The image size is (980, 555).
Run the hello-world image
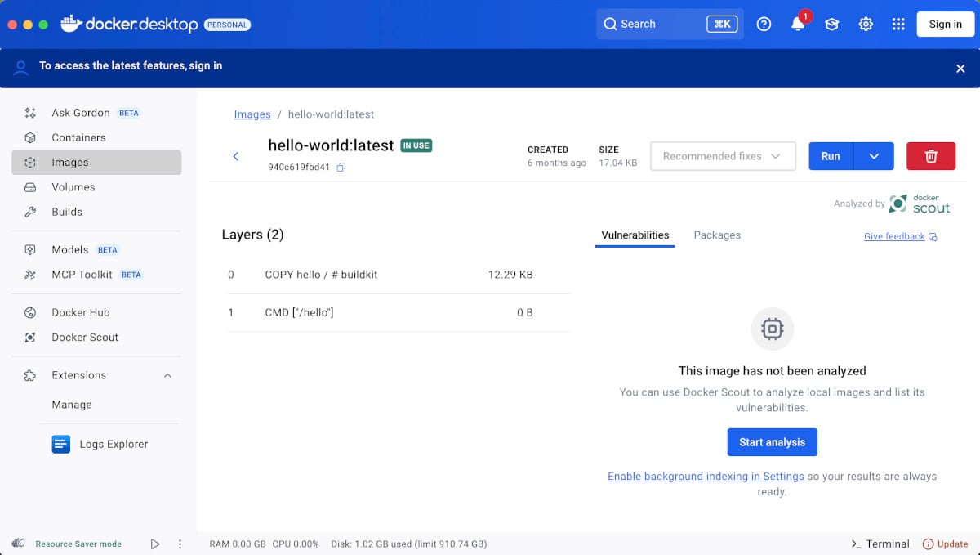point(831,156)
